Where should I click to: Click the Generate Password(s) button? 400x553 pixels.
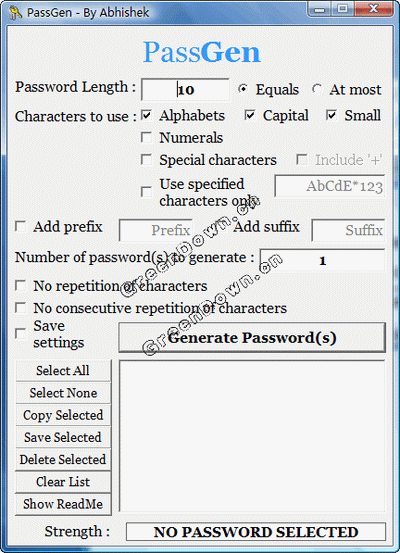252,338
